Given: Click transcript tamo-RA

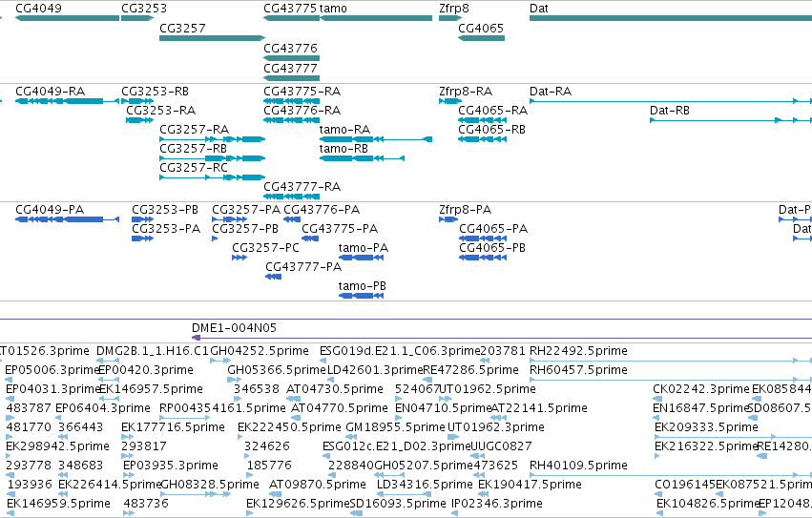Looking at the screenshot, I should 344,130.
